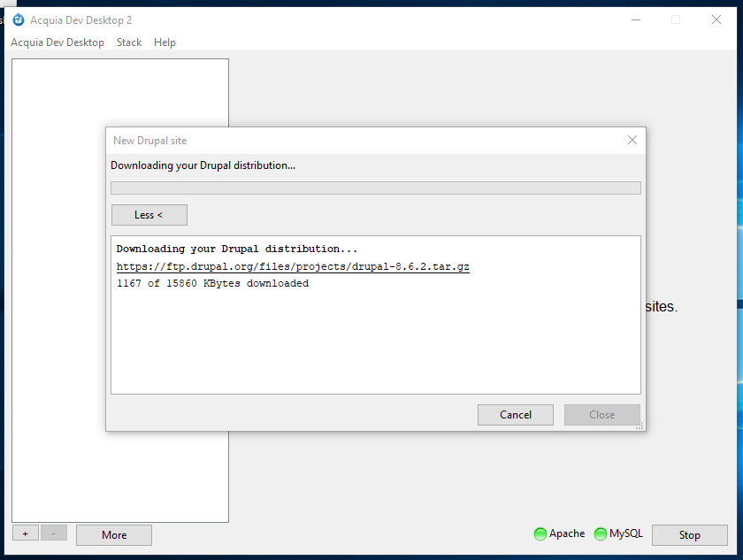Open the Stack menu
Image resolution: width=743 pixels, height=560 pixels.
tap(129, 42)
